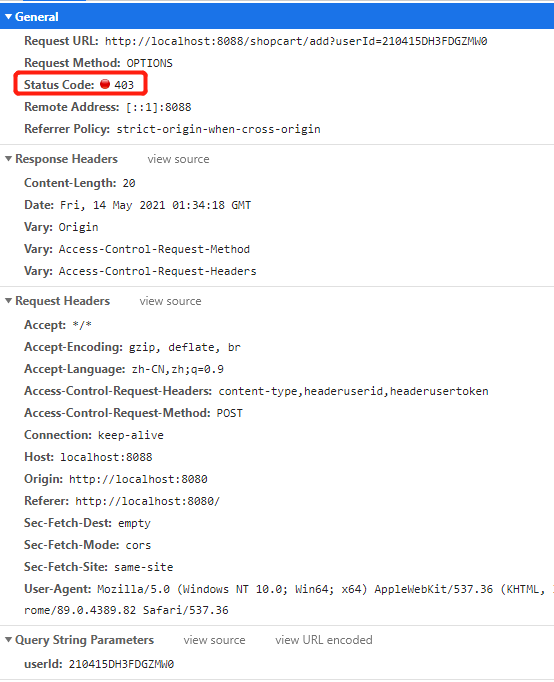This screenshot has width=554, height=682.
Task: Click the Referrer Policy value text
Action: pos(219,129)
